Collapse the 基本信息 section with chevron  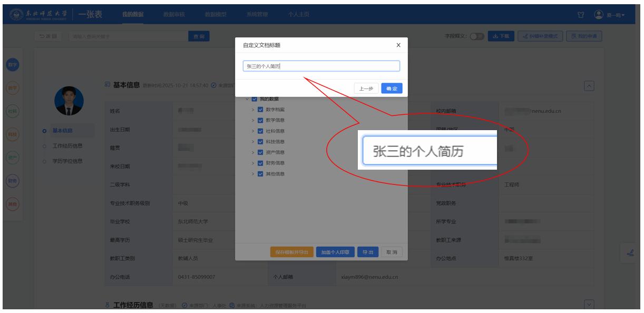(589, 86)
